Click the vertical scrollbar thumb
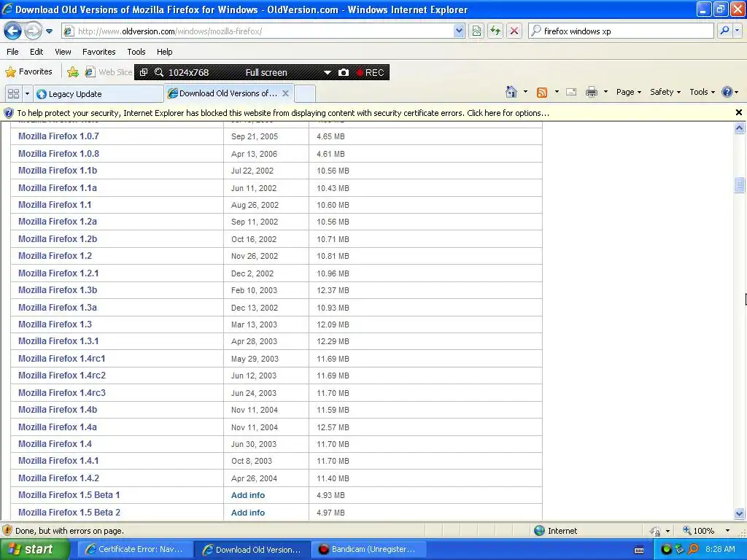 click(739, 184)
